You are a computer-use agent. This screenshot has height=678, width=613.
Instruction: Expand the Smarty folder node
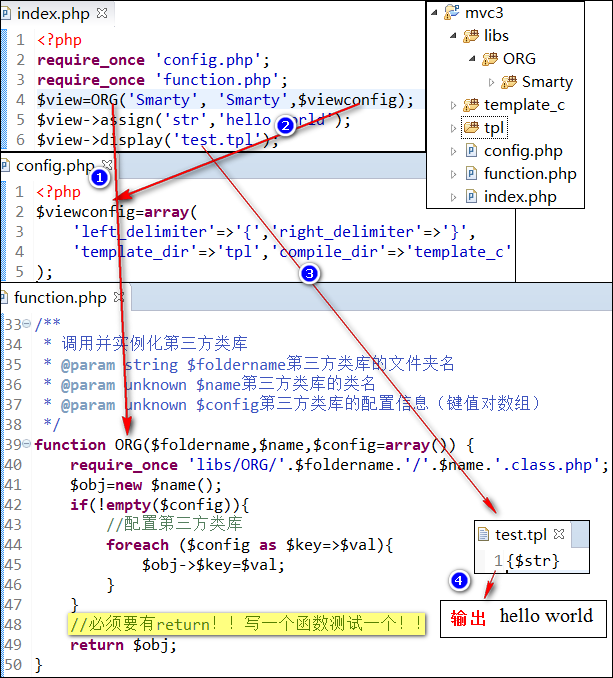491,82
